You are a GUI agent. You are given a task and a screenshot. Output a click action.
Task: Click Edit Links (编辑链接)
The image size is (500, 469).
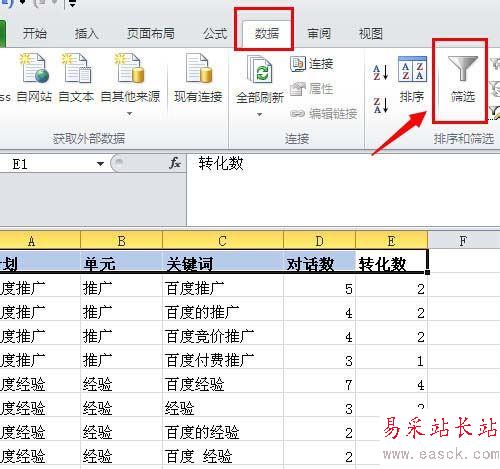[323, 114]
